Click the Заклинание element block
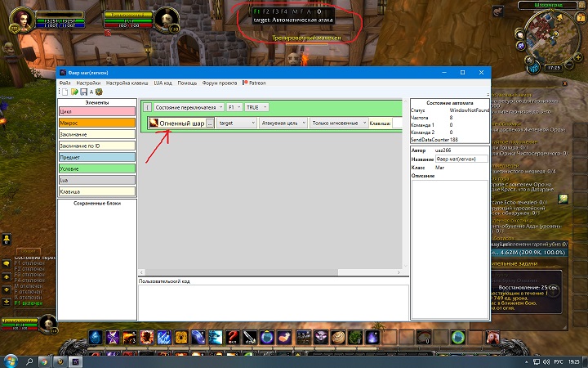The image size is (588, 368). [x=96, y=133]
